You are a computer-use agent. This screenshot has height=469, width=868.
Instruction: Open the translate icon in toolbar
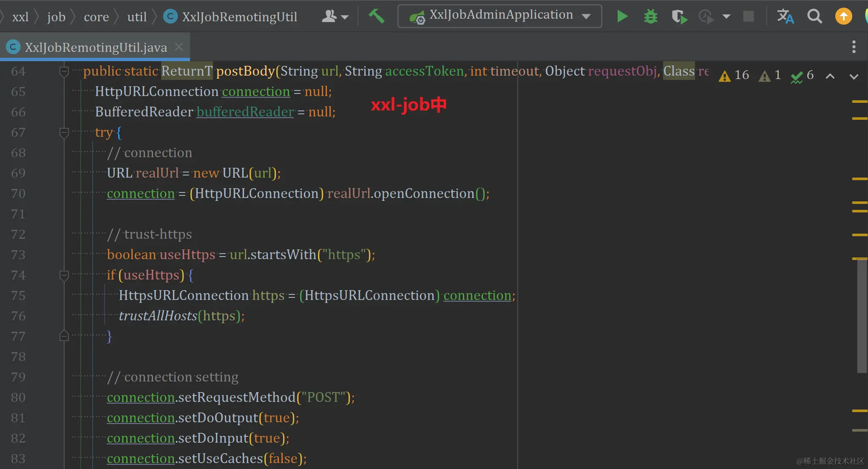point(785,17)
